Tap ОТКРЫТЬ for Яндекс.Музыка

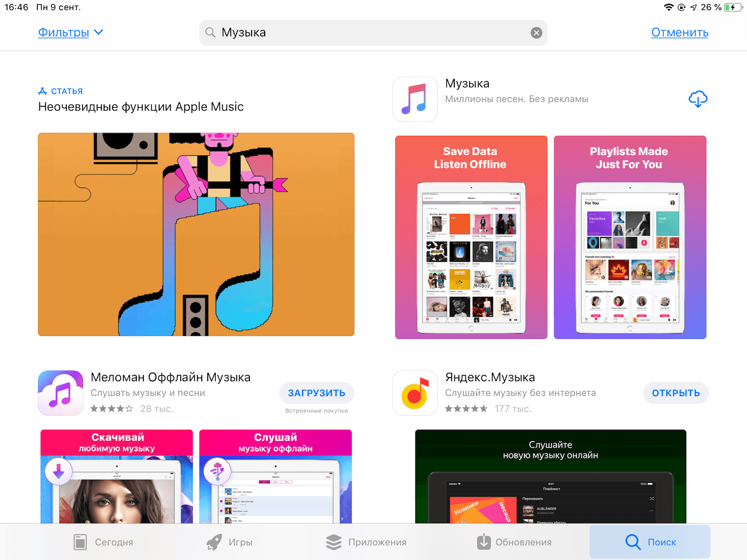676,393
